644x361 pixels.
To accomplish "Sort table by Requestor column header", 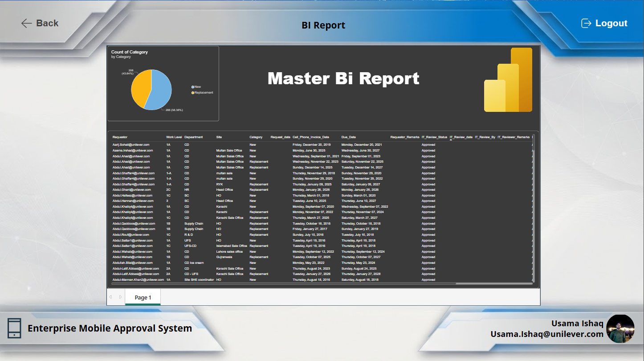I will coord(120,137).
